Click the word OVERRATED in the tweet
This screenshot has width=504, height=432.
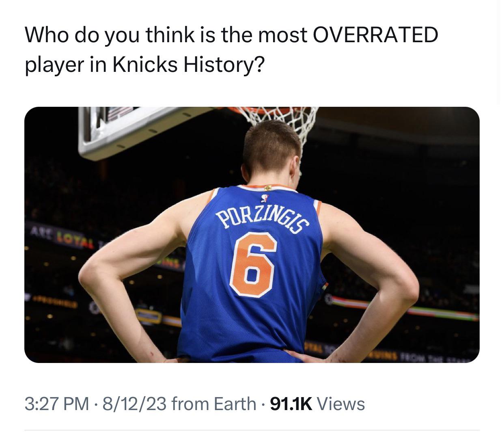[x=375, y=35]
